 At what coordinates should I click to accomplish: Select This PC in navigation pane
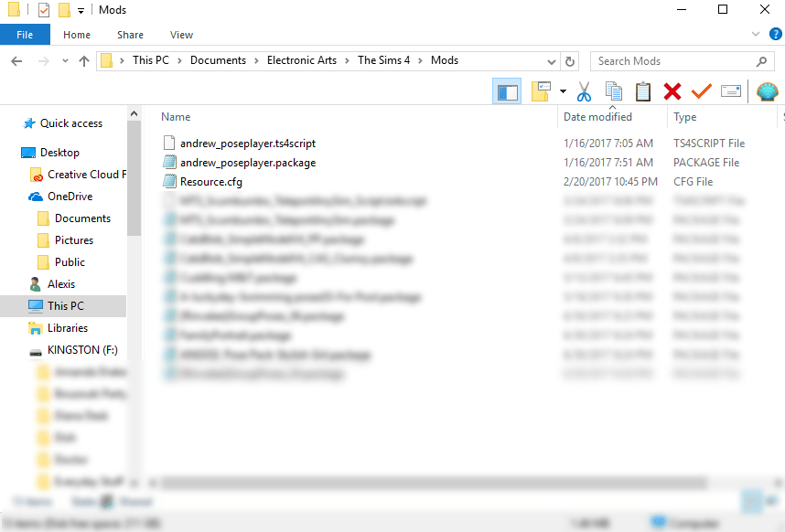point(63,306)
